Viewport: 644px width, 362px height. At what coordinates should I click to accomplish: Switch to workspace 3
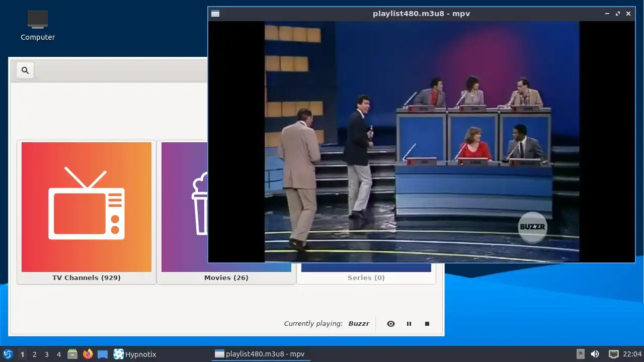pyautogui.click(x=46, y=354)
